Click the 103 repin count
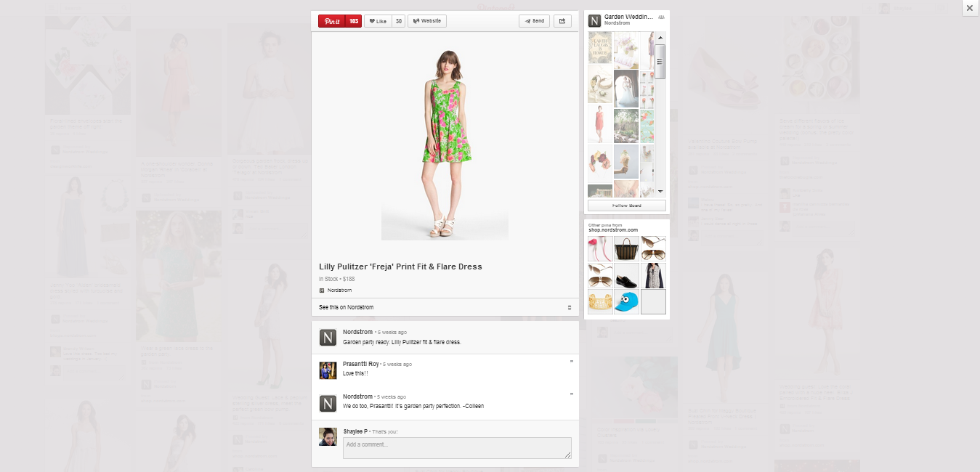 [x=354, y=21]
